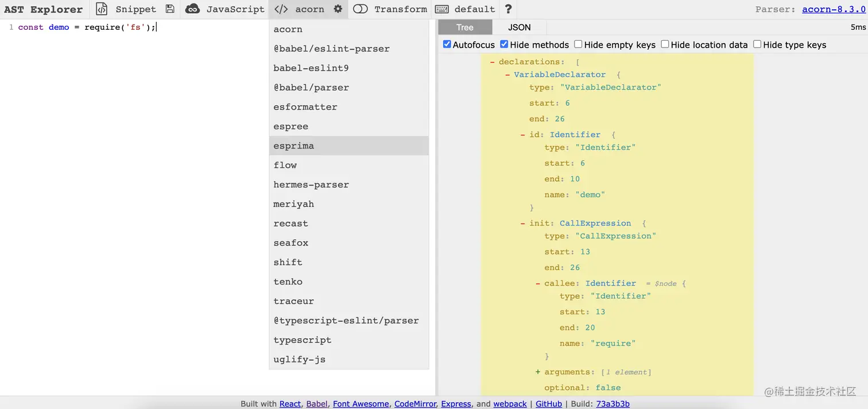
Task: Open the Font Awesome link
Action: point(361,404)
